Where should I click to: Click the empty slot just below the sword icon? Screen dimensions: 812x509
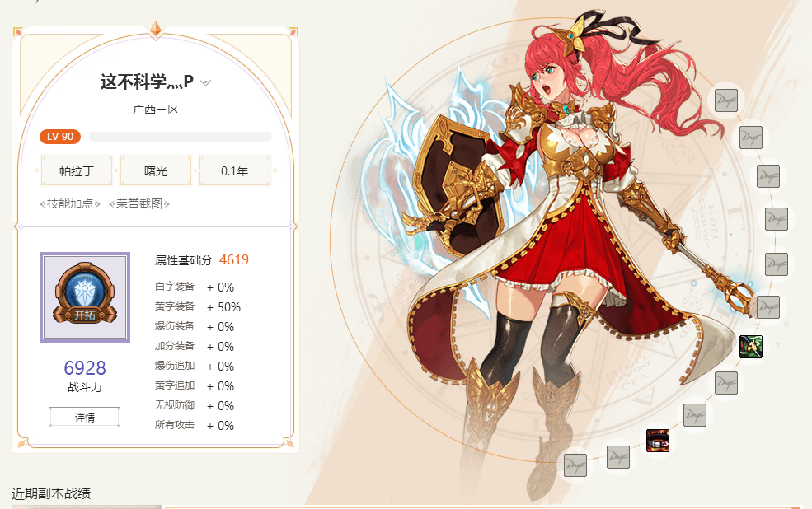[x=726, y=383]
